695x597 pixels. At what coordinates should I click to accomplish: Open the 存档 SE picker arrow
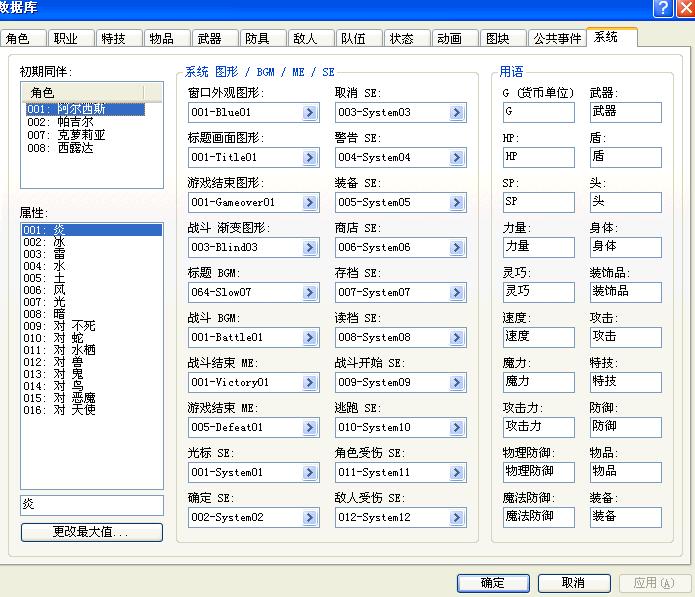pyautogui.click(x=457, y=293)
